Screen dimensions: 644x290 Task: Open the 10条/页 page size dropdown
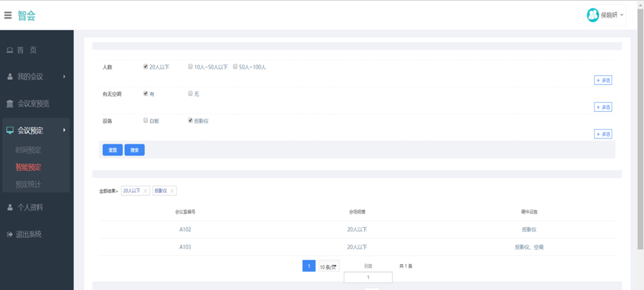click(x=329, y=267)
